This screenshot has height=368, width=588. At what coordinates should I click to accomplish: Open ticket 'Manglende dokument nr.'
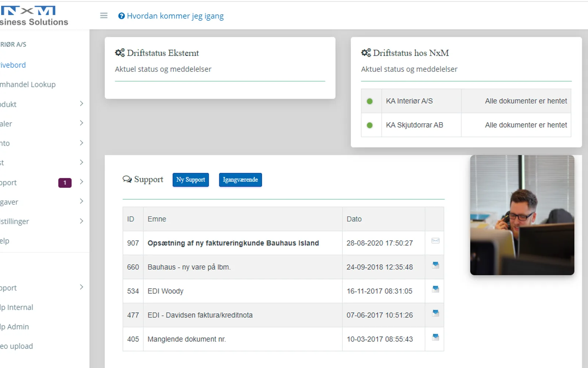(187, 339)
